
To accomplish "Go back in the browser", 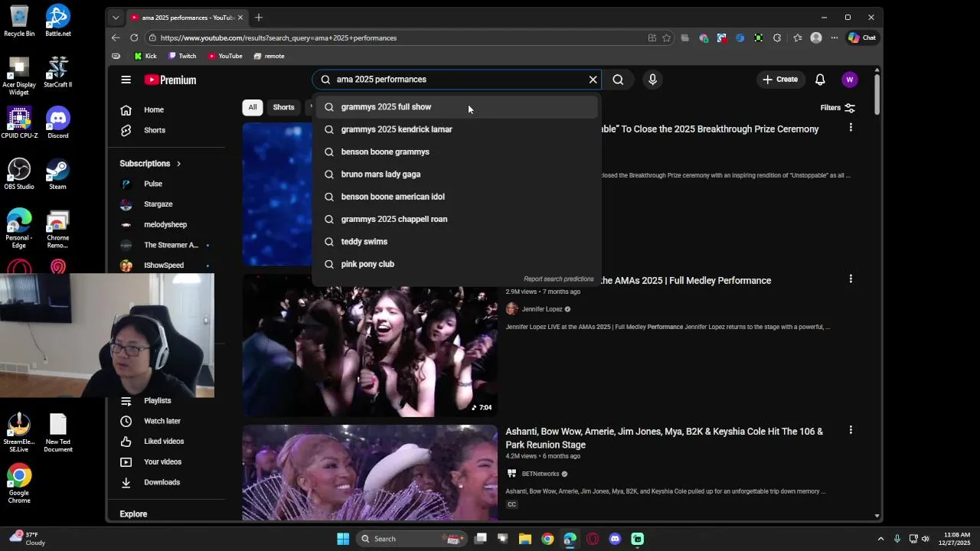I will point(116,37).
